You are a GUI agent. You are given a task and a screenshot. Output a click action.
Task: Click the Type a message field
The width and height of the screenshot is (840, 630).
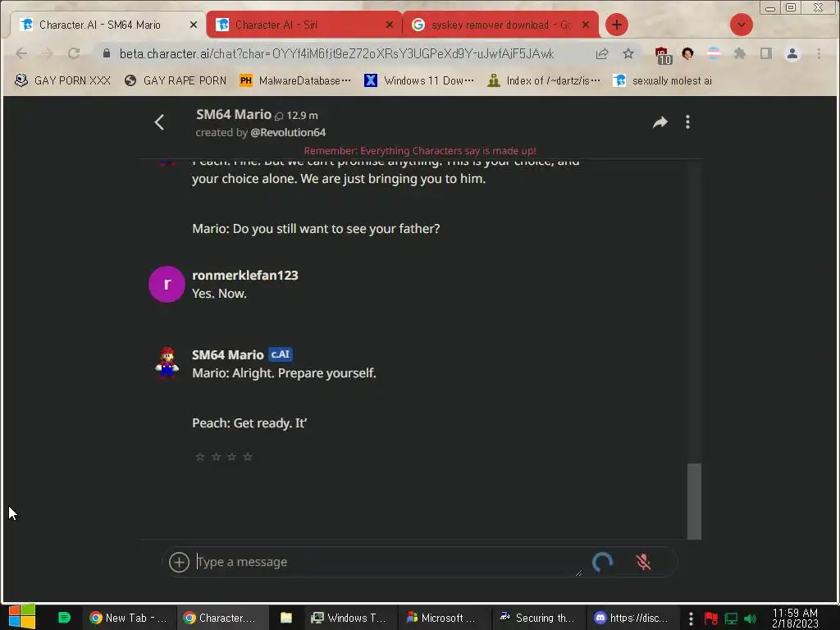tap(388, 562)
